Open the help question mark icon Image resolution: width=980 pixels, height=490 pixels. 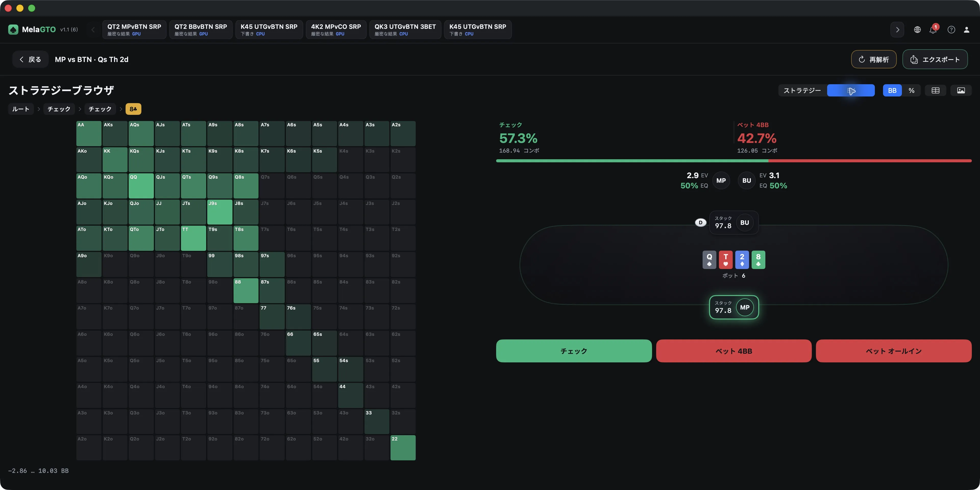[951, 30]
